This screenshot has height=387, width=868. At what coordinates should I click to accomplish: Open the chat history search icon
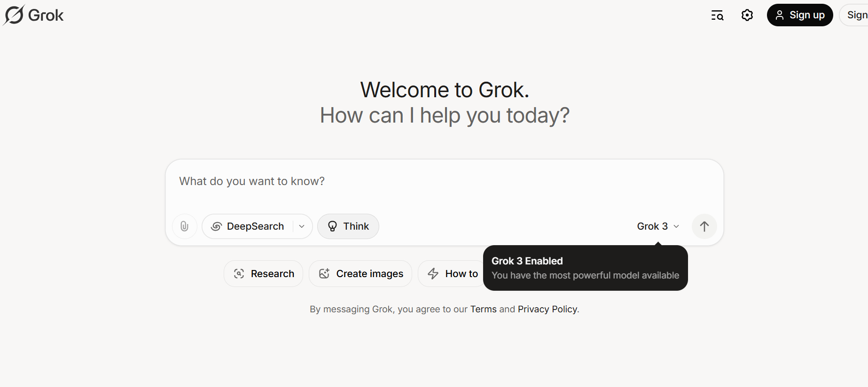point(717,15)
